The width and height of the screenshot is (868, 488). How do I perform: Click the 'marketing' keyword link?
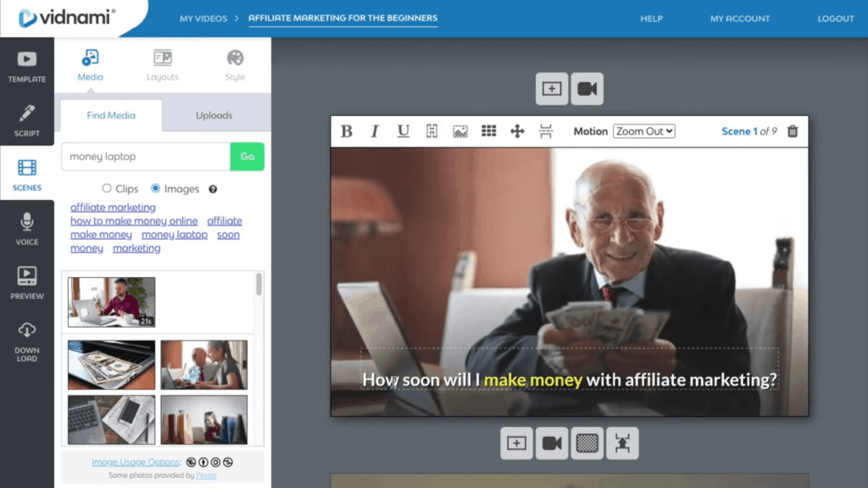[136, 248]
